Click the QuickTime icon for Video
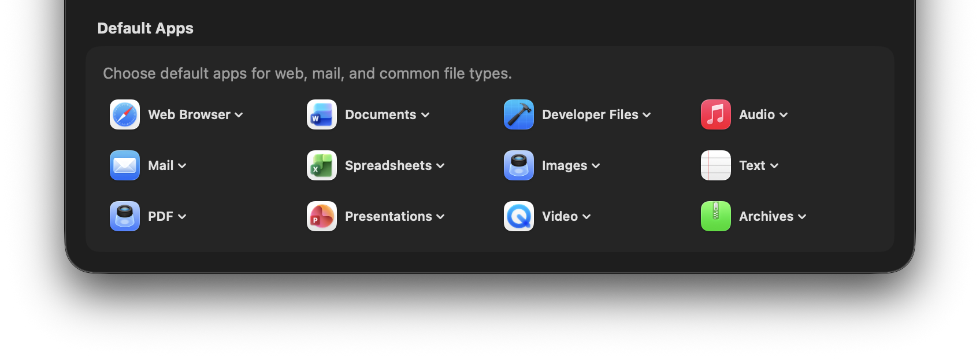 (x=519, y=216)
